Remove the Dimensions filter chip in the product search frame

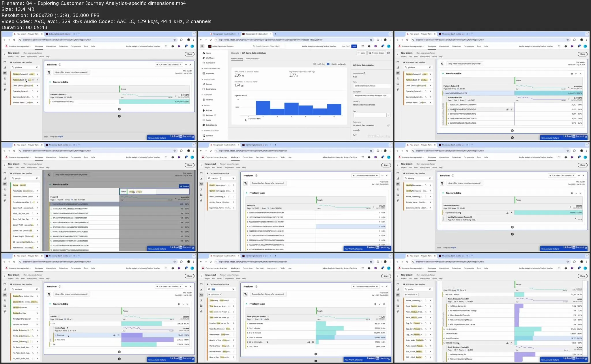[417, 295]
